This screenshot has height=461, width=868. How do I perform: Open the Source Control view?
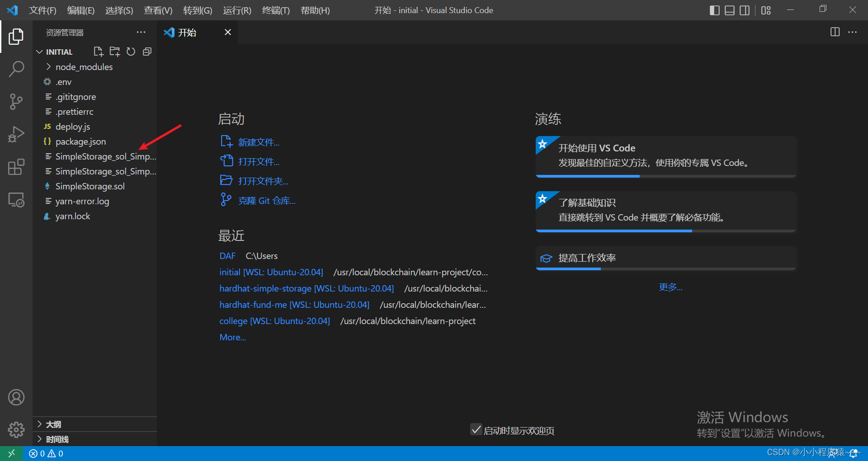click(16, 102)
